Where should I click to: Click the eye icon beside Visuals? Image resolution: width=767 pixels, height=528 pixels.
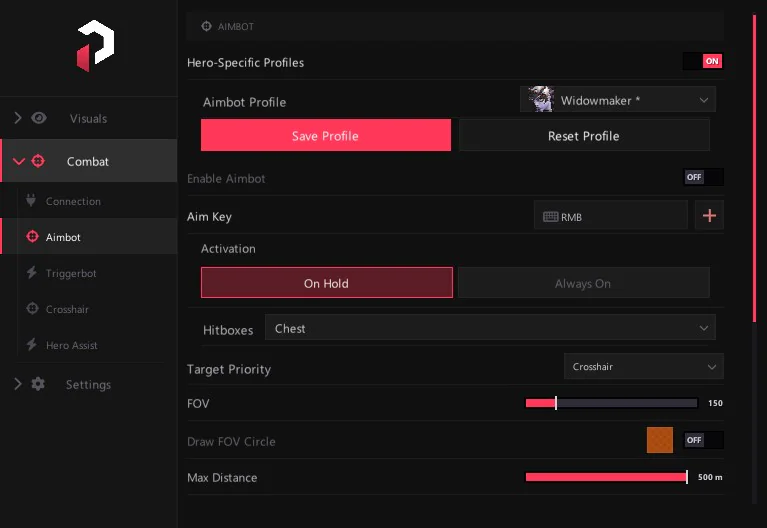[x=39, y=118]
